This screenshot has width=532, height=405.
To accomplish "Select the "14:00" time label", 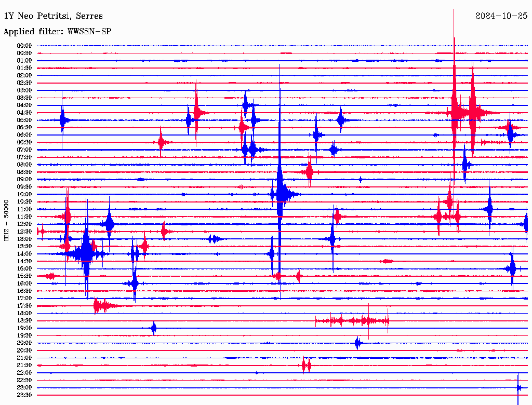I will [x=24, y=254].
